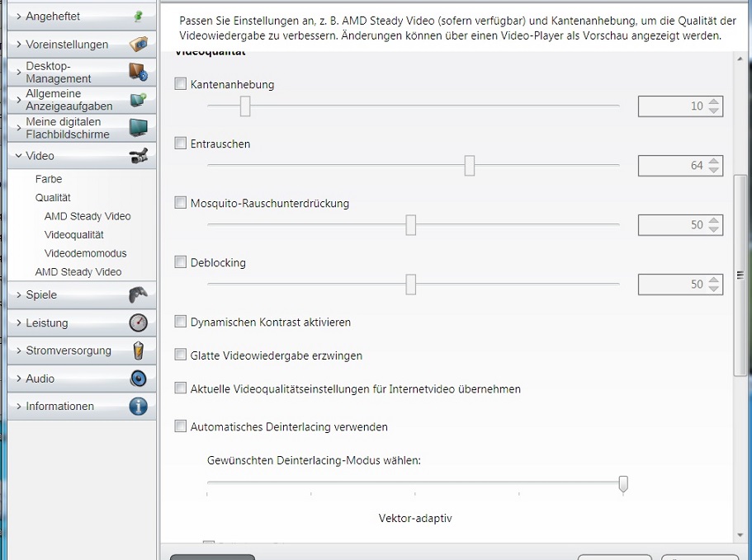Expand the Stromversorgung section arrow
This screenshot has width=752, height=560.
click(19, 351)
